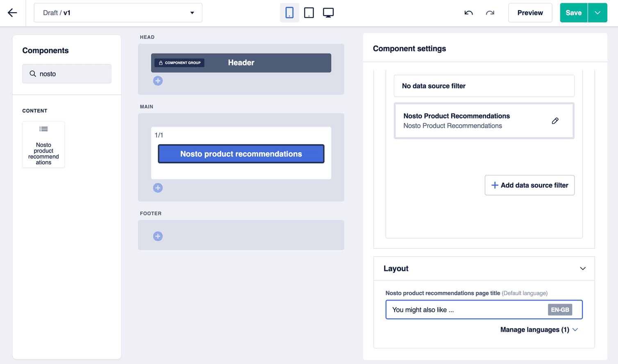Screen dimensions: 618x364
Task: Edit the page title input field
Action: pyautogui.click(x=463, y=309)
